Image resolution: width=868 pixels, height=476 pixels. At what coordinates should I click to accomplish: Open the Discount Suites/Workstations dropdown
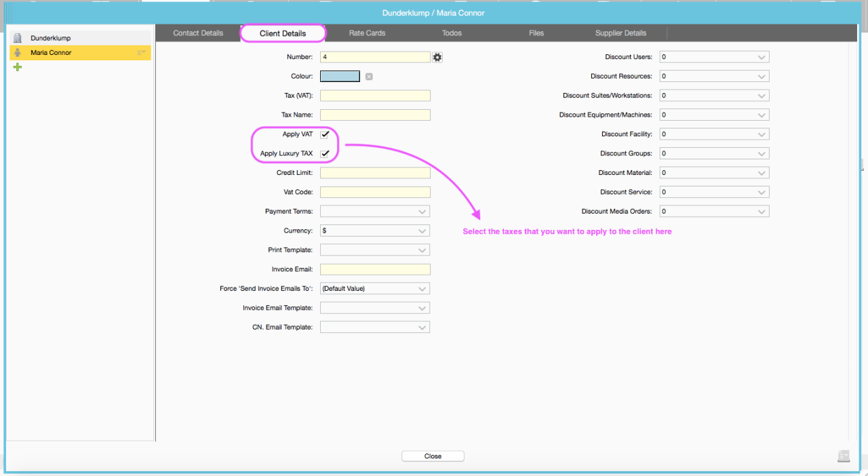pyautogui.click(x=715, y=96)
